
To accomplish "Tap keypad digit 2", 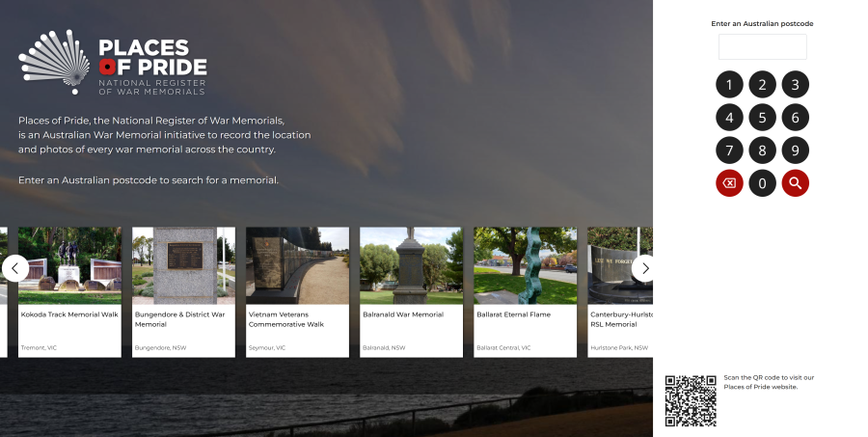I will (762, 85).
